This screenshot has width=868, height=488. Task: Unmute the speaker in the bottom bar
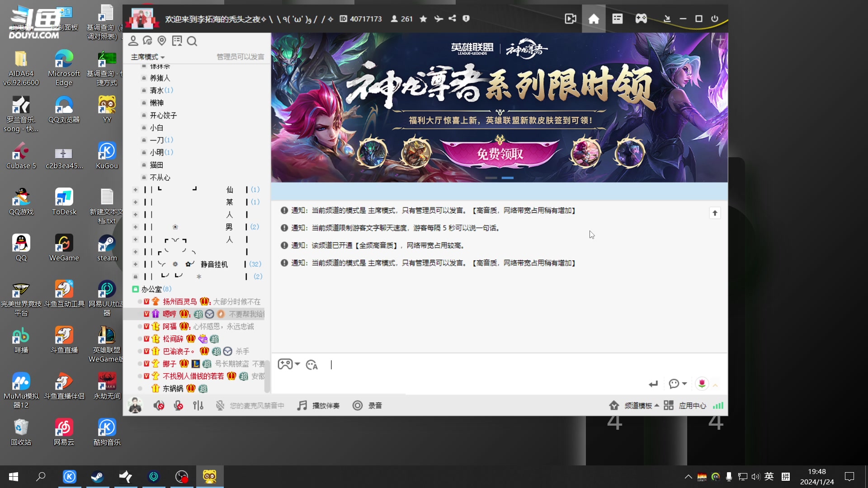[x=159, y=405]
